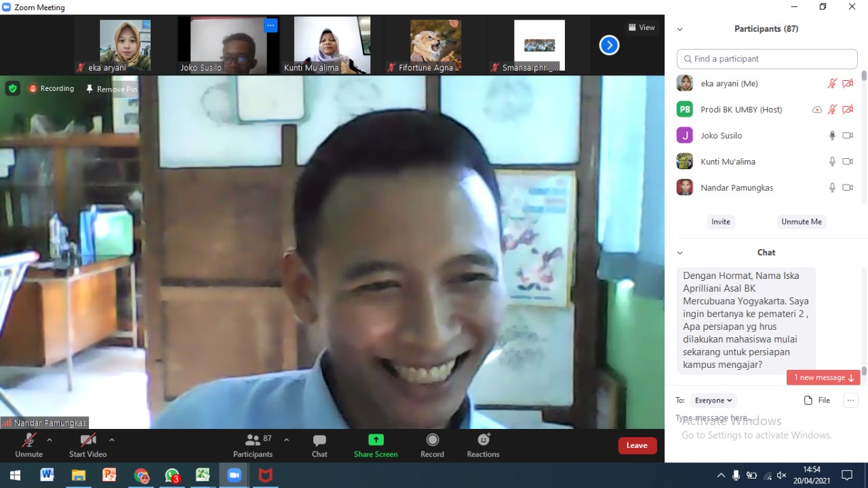Screen dimensions: 868x488
Task: Click the camera icon in Kunti Mu'alima's row
Action: 848,162
